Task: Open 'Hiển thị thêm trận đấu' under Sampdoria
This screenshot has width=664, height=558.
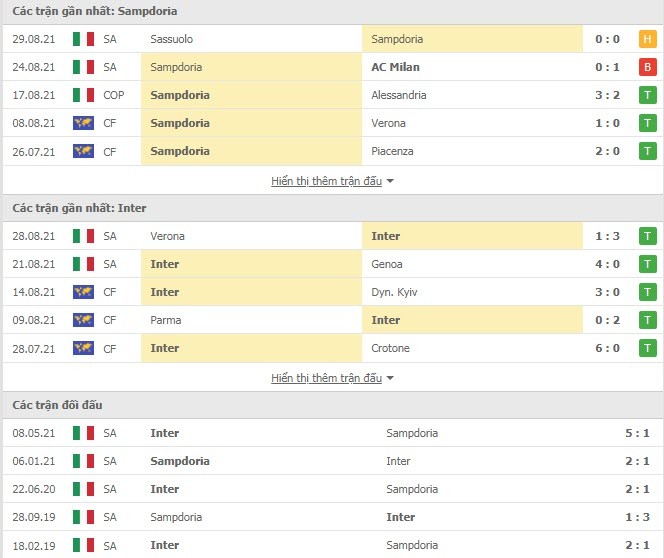Action: coord(326,181)
